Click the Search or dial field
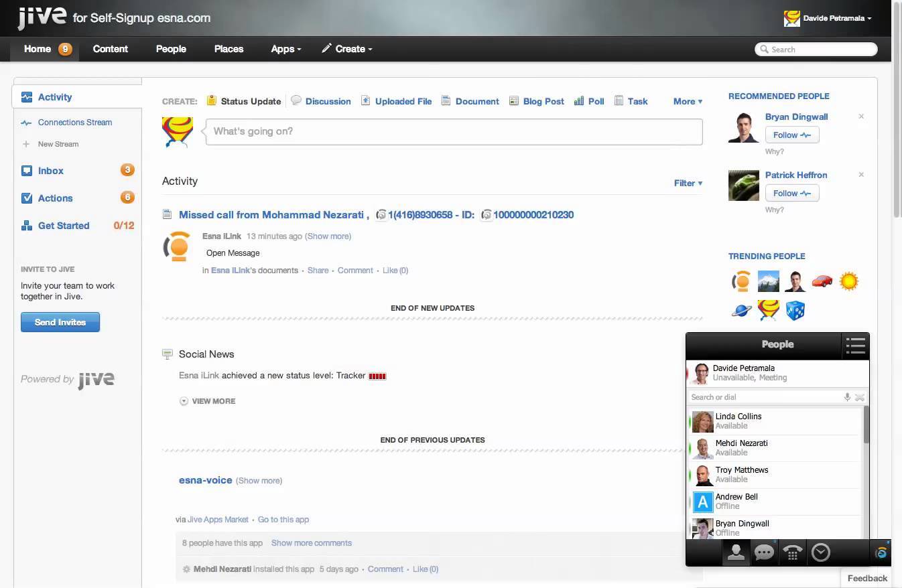 [764, 397]
